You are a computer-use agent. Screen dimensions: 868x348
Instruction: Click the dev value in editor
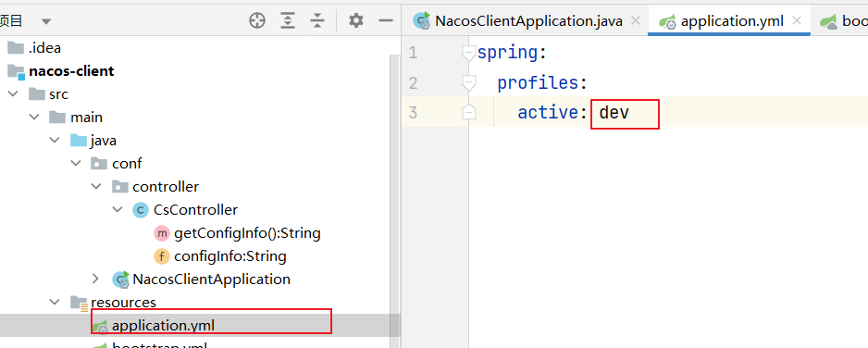pyautogui.click(x=614, y=113)
